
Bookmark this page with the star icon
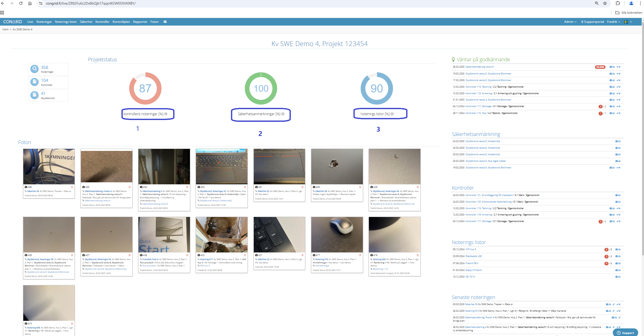point(605,3)
